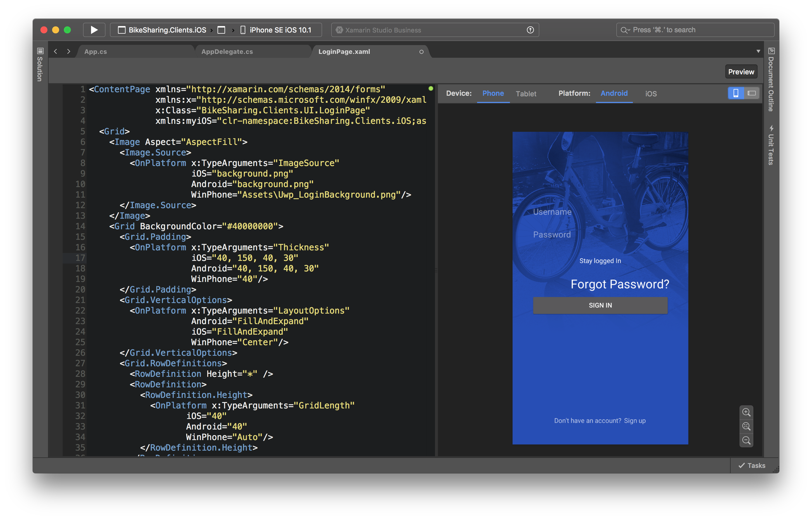Switch preview to portrait orientation

[x=736, y=93]
